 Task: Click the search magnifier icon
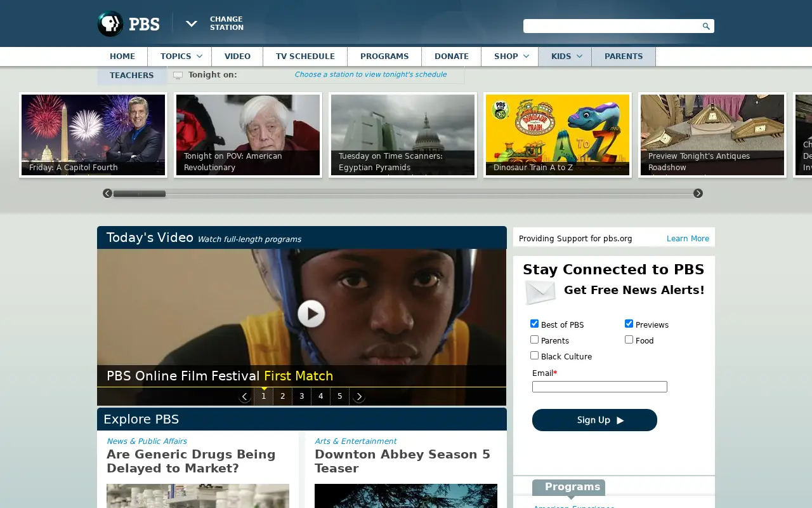pyautogui.click(x=706, y=26)
